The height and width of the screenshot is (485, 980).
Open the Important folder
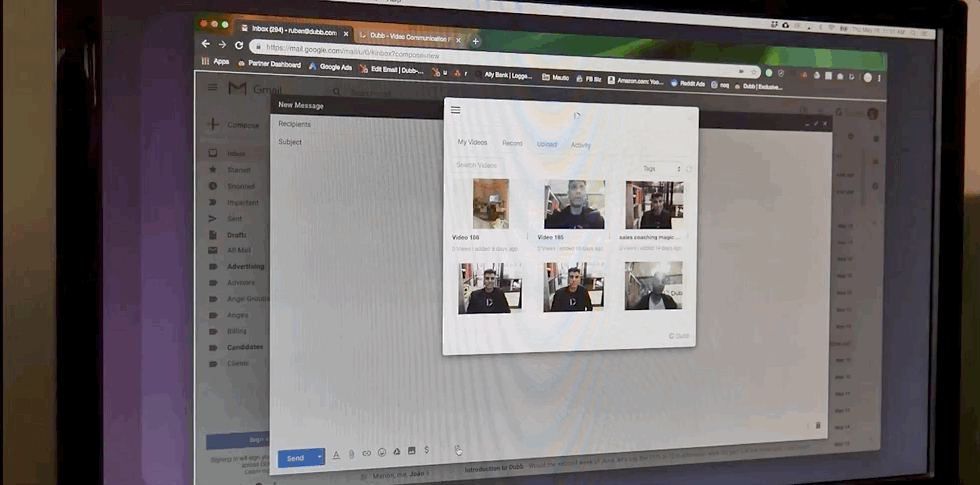click(243, 202)
